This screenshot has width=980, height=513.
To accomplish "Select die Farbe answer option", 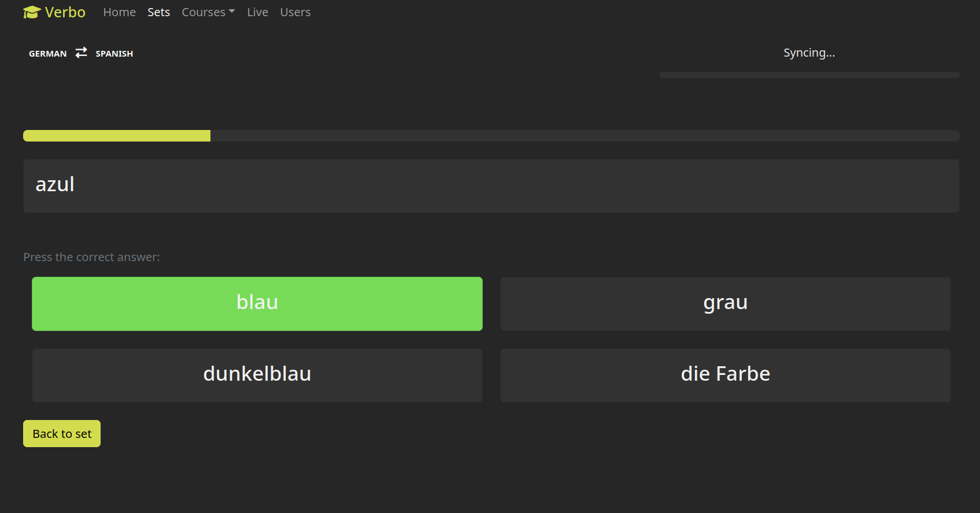I will tap(725, 375).
